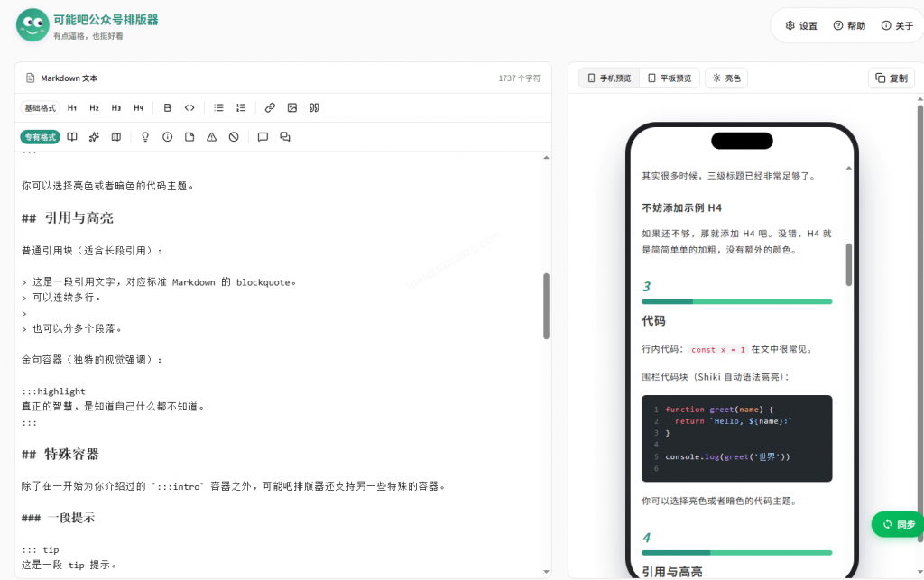924x580 pixels.
Task: Click the '代码' heading in the phone preview
Action: click(x=653, y=321)
